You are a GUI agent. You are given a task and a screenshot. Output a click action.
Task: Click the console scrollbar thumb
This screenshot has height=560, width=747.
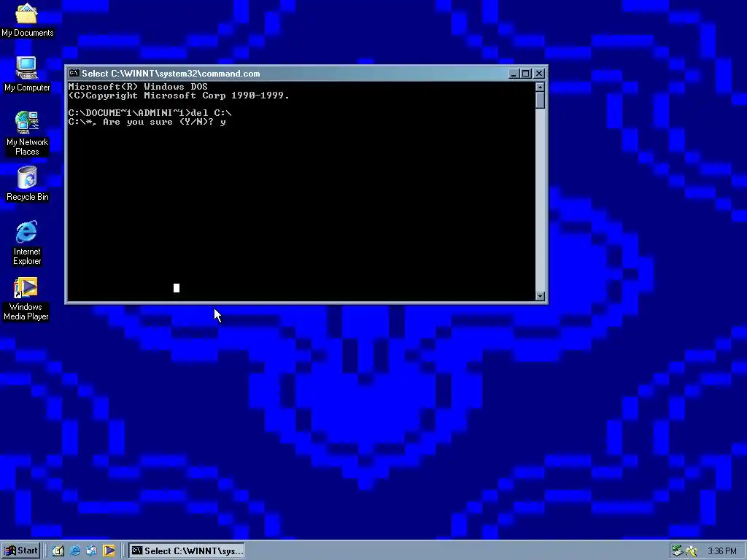coord(540,100)
